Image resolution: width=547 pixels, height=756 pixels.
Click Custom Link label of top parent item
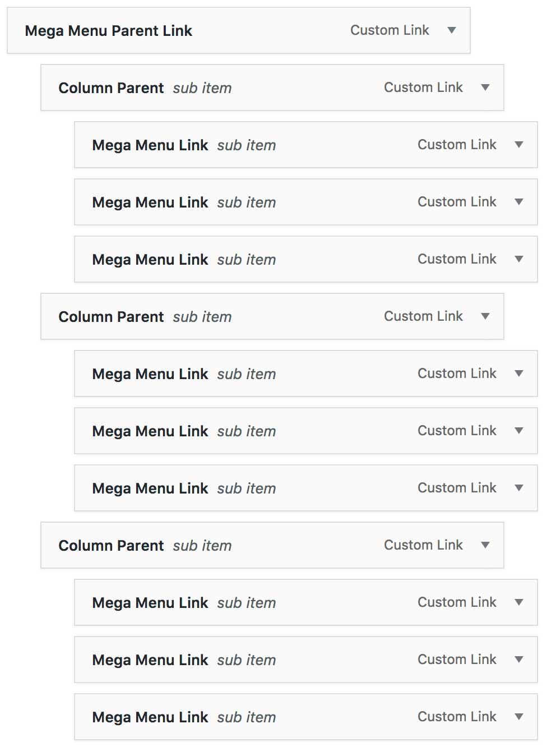click(x=390, y=30)
